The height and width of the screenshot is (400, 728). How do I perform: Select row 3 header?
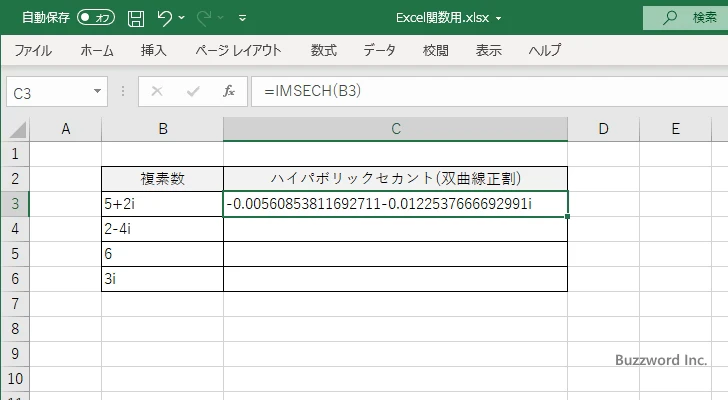[15, 204]
